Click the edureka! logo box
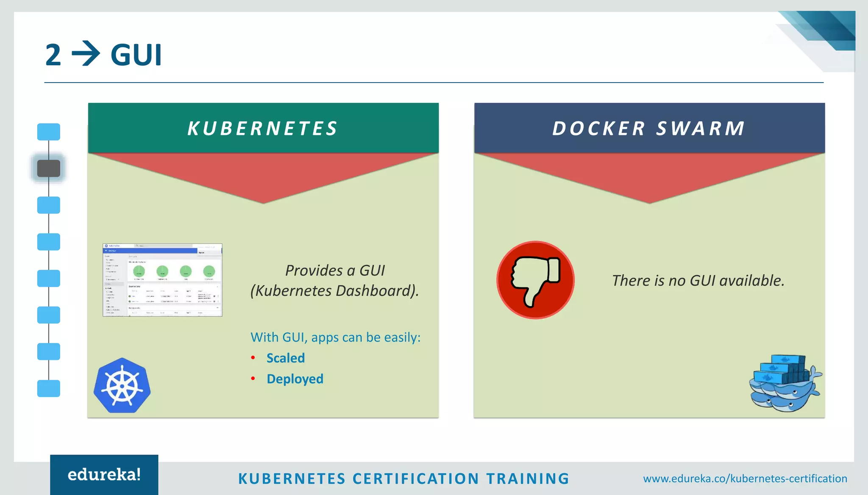 coord(104,474)
